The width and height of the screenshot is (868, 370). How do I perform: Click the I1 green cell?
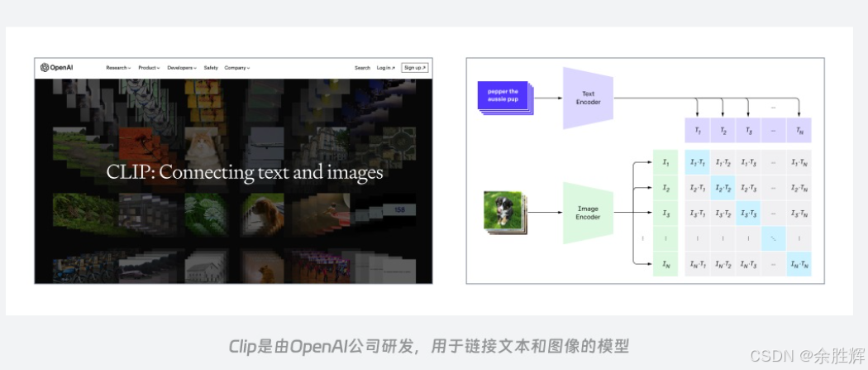click(665, 163)
